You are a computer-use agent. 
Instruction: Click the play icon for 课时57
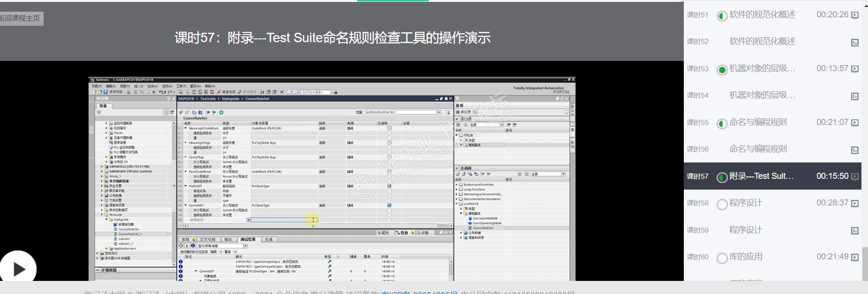[x=855, y=176]
